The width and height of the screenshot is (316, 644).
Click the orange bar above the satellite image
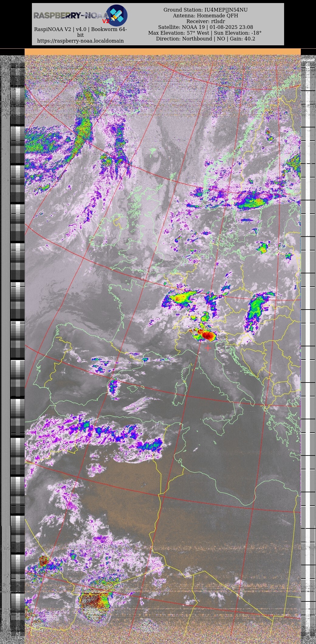[x=163, y=52]
